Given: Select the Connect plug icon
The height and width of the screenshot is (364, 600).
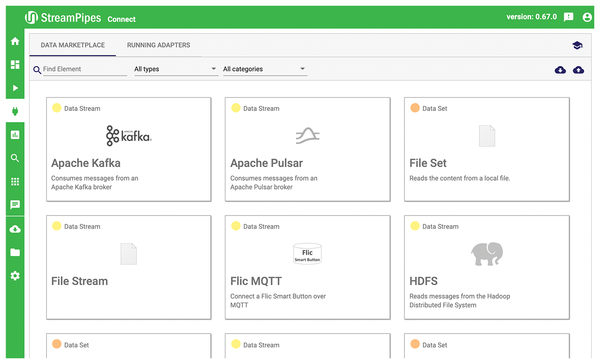Looking at the screenshot, I should pyautogui.click(x=15, y=111).
